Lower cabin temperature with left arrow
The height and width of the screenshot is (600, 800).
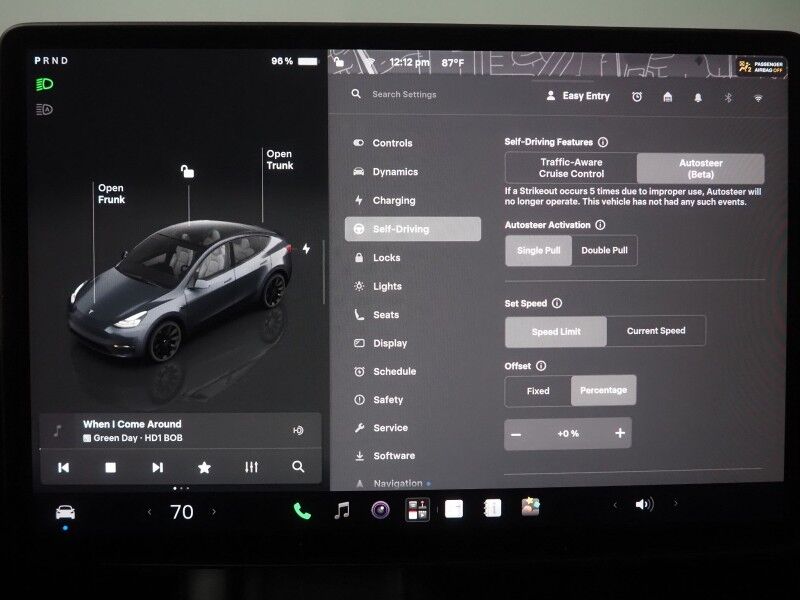(x=149, y=512)
